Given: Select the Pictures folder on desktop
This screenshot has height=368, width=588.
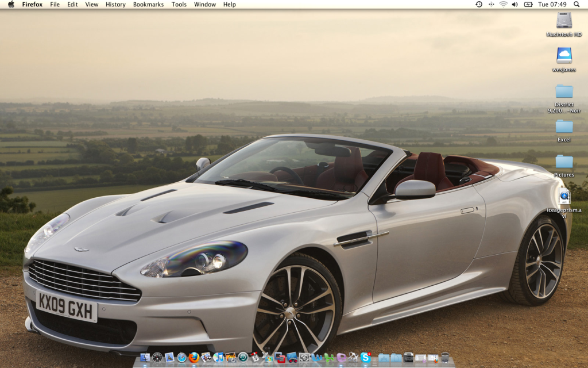Looking at the screenshot, I should pyautogui.click(x=564, y=166).
